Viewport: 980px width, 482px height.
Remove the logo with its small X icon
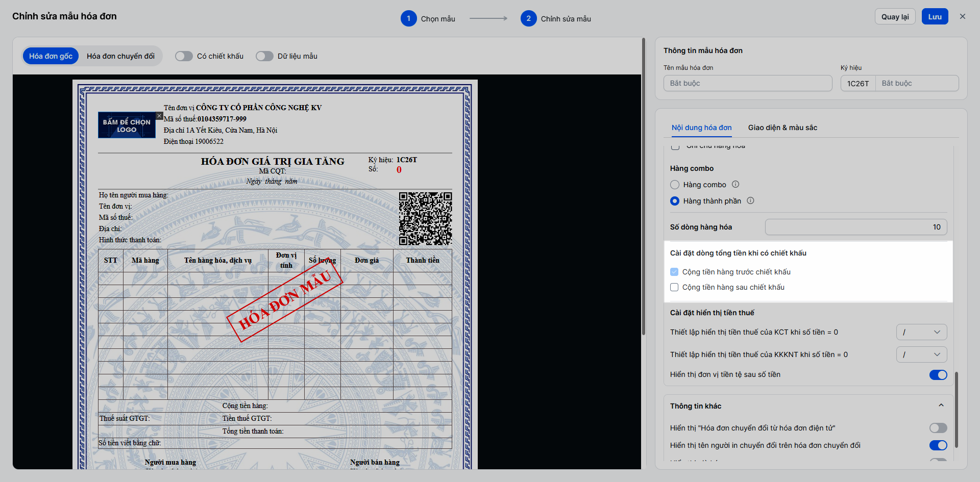(x=159, y=116)
